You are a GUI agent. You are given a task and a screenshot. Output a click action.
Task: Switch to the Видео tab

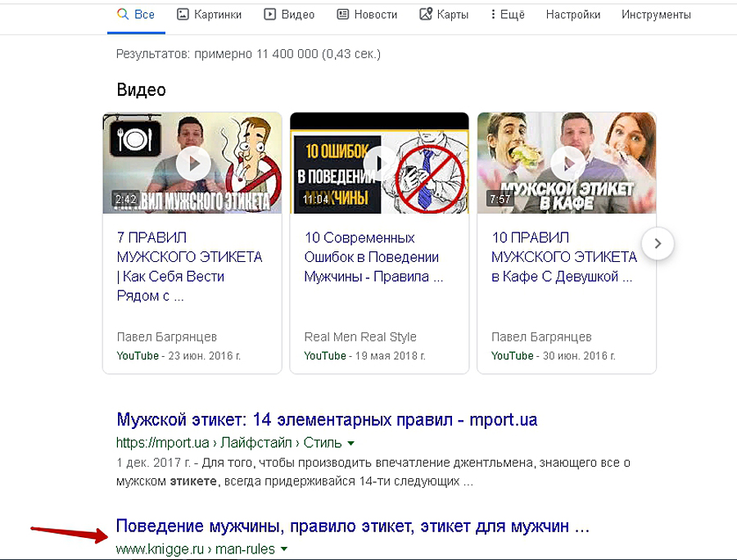[290, 15]
